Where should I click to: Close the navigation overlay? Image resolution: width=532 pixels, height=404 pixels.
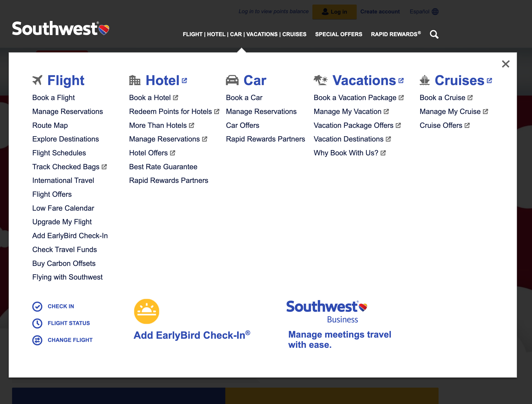click(506, 64)
